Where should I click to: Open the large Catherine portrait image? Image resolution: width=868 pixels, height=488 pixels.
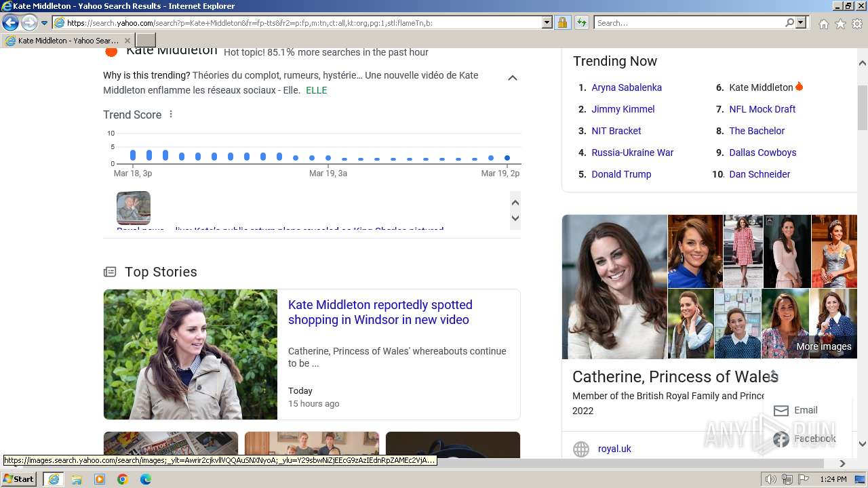coord(614,287)
